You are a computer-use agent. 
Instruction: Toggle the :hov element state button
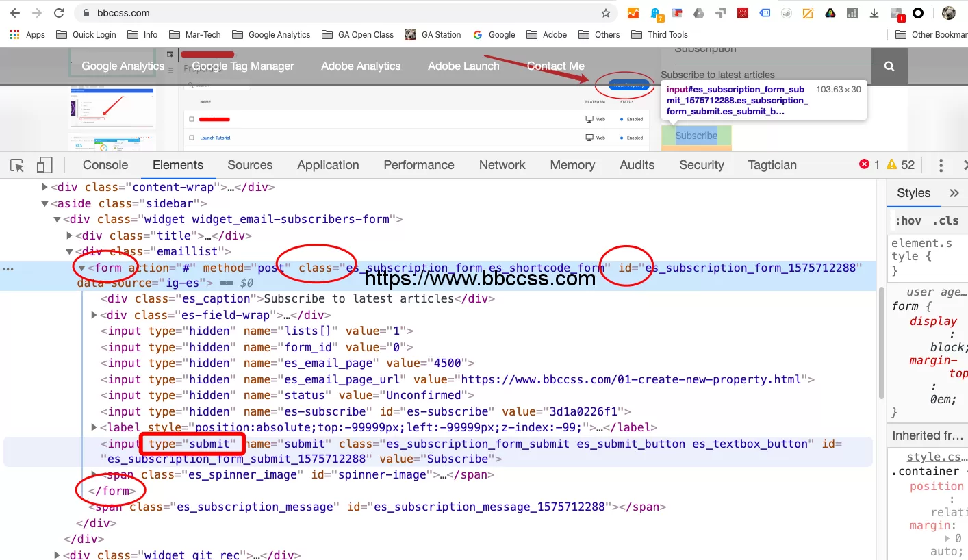pyautogui.click(x=908, y=220)
